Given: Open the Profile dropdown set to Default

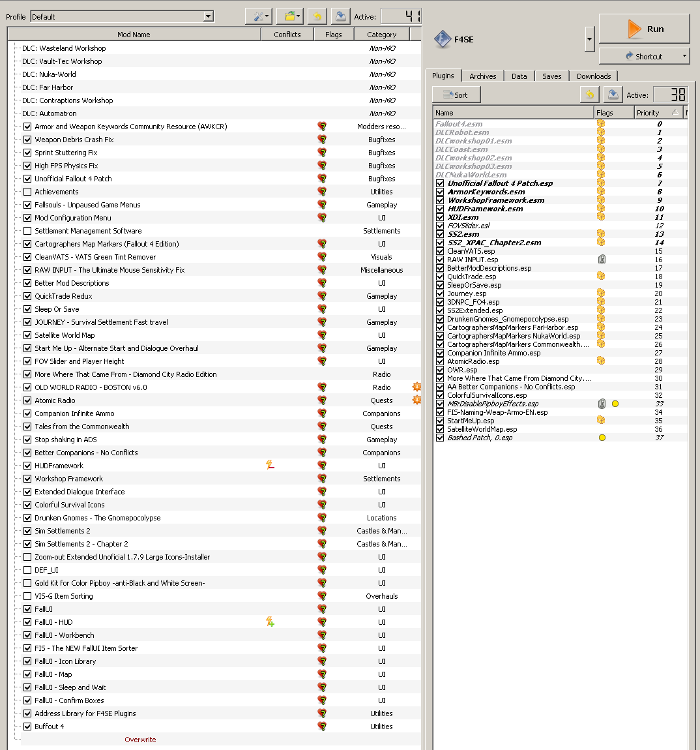Looking at the screenshot, I should (123, 16).
